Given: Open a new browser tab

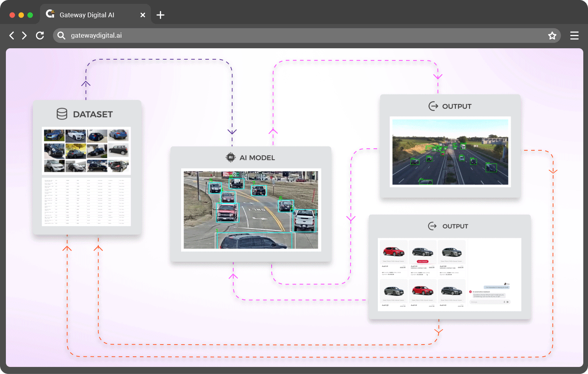Looking at the screenshot, I should click(160, 15).
